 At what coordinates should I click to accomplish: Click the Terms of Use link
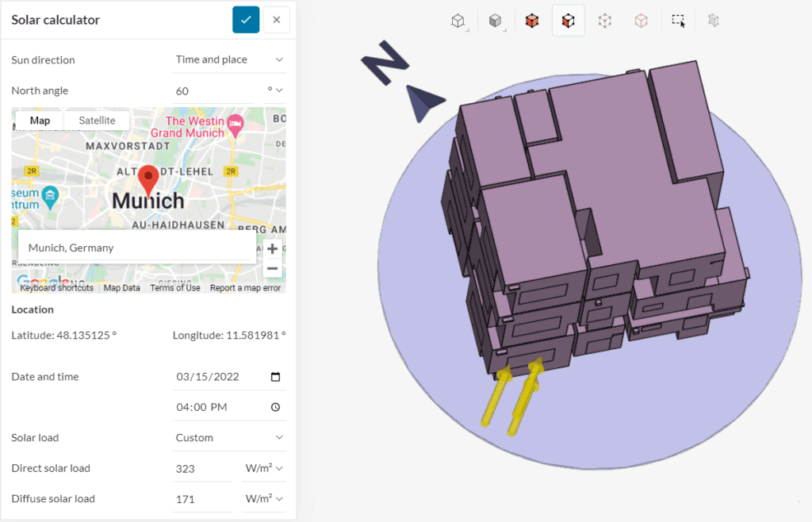pos(175,288)
